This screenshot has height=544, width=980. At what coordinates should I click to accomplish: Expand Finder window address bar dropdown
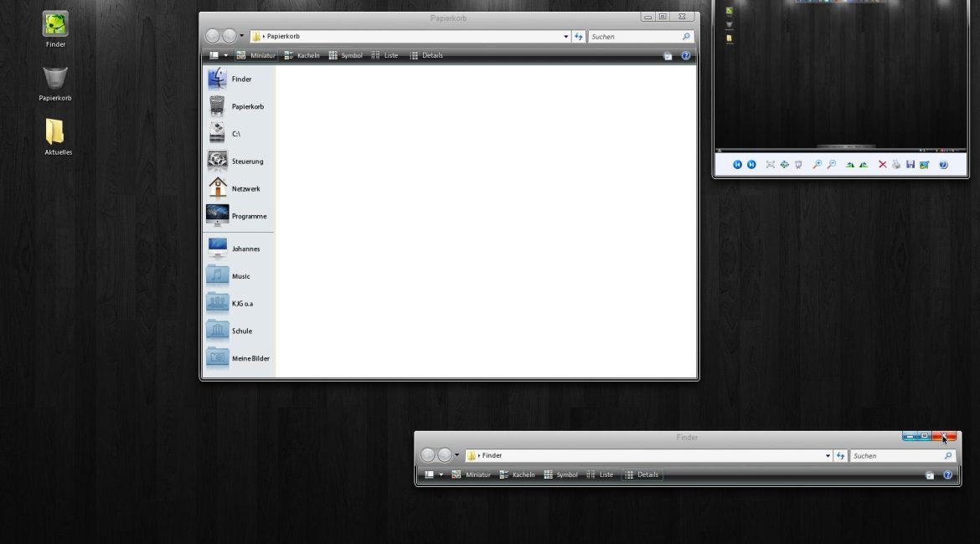pyautogui.click(x=828, y=456)
